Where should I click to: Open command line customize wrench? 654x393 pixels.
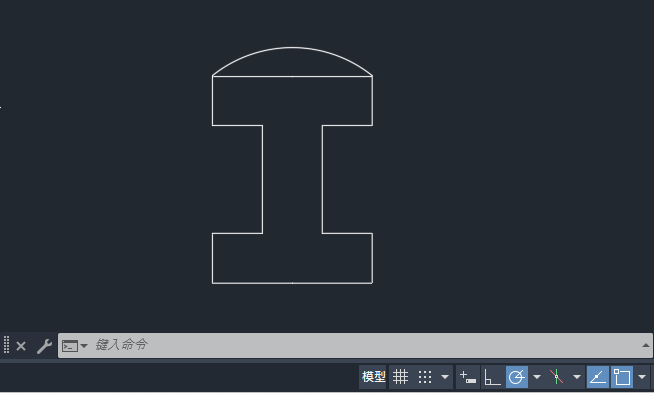point(44,346)
